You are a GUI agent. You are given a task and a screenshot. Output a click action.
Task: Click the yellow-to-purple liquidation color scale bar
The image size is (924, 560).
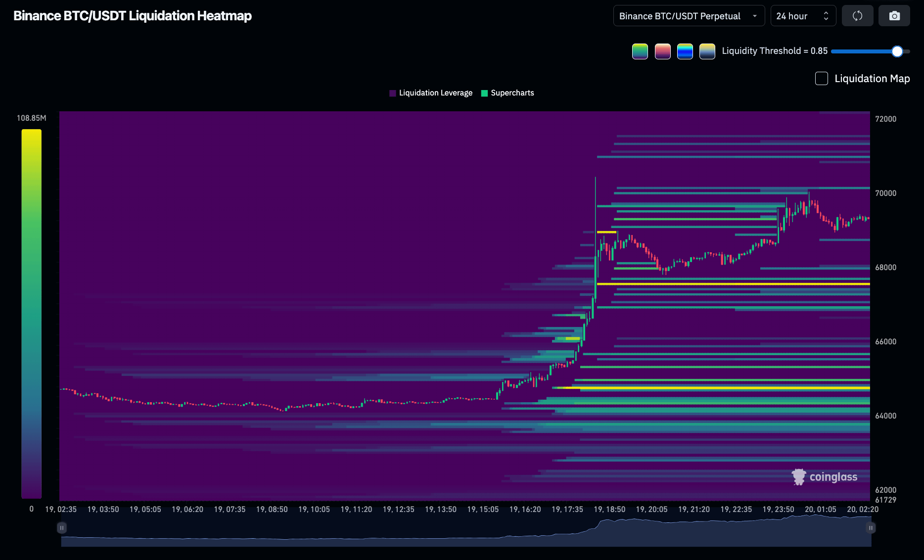31,314
